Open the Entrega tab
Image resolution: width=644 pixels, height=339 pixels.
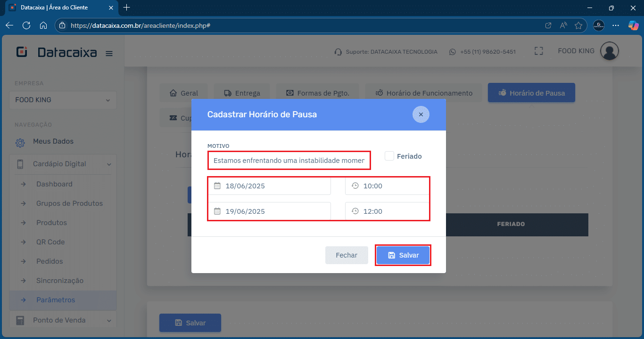(x=242, y=93)
